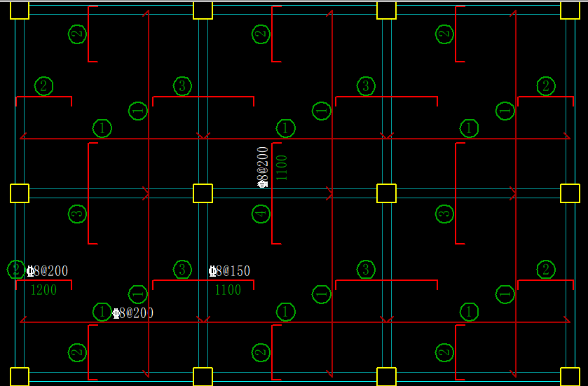Select the circled 3 left of Φ8@150
Viewport: 588px width, 386px height.
pos(182,270)
